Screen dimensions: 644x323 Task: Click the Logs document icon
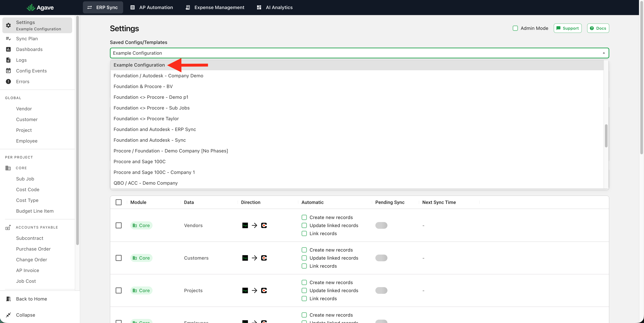[8, 60]
